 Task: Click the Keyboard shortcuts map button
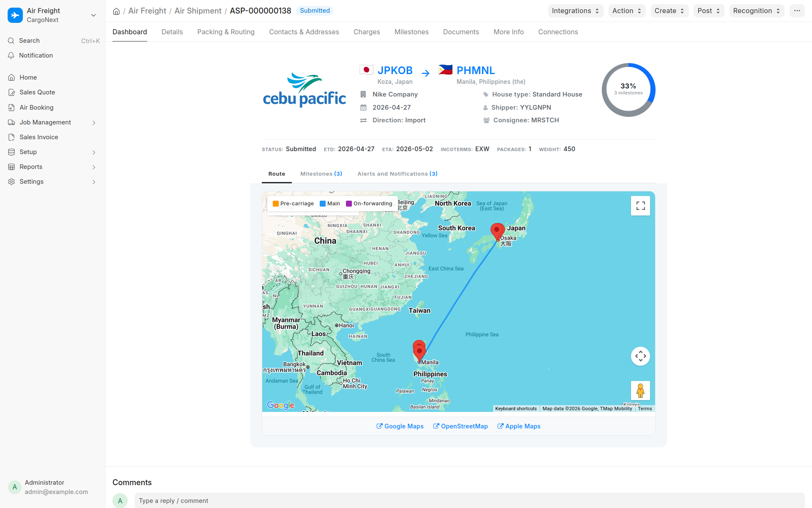(516, 409)
